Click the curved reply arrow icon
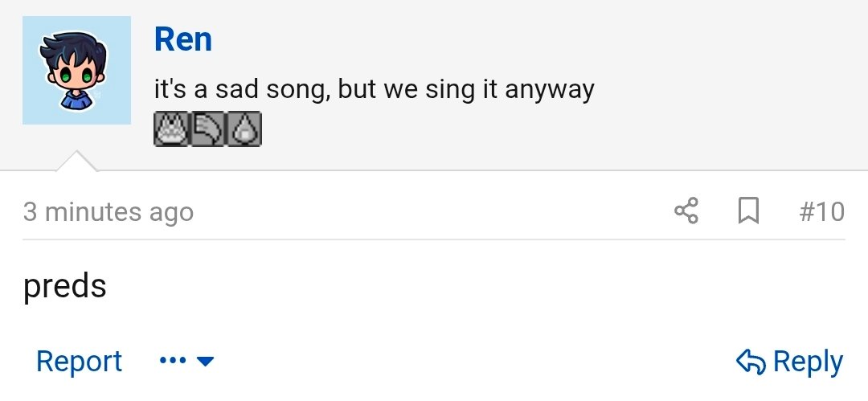 [x=751, y=362]
